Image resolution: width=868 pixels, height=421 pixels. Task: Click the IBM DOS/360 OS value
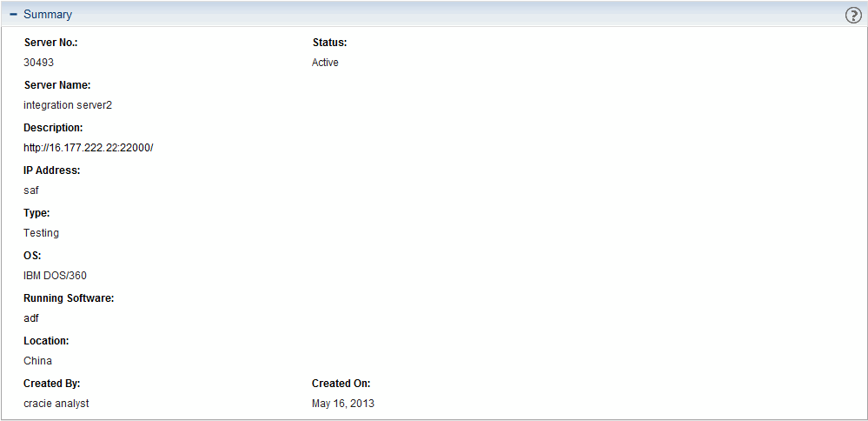55,276
